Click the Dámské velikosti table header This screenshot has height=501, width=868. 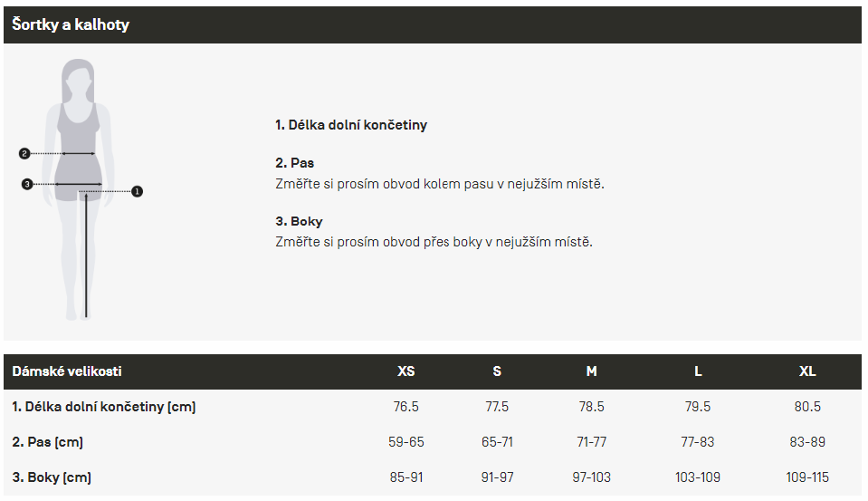pos(67,371)
